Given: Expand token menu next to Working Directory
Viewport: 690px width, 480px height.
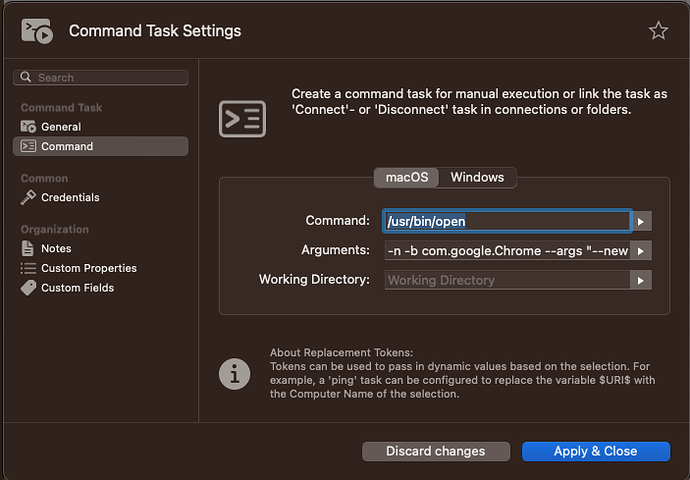Looking at the screenshot, I should click(x=641, y=281).
